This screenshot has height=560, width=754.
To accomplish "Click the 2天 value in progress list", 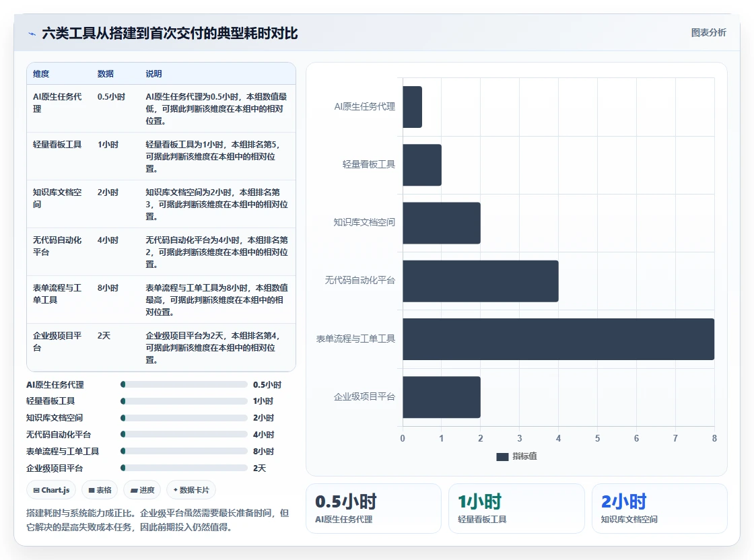I will (x=260, y=468).
